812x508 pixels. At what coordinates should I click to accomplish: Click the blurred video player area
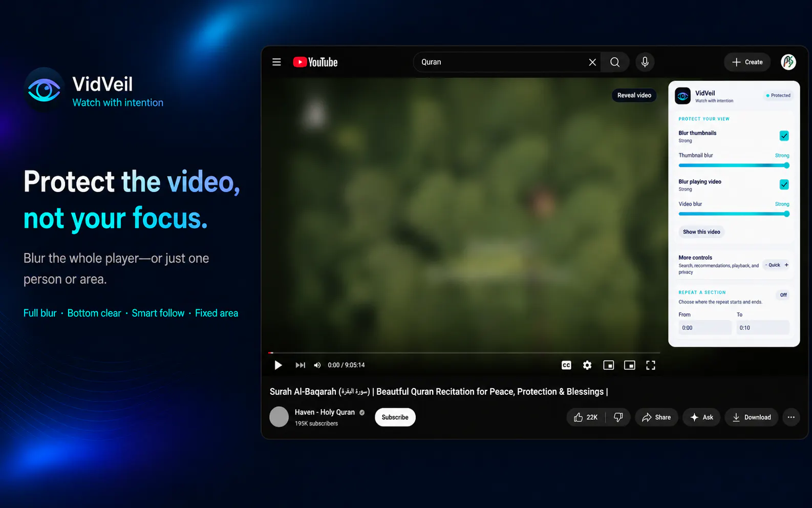click(x=464, y=215)
